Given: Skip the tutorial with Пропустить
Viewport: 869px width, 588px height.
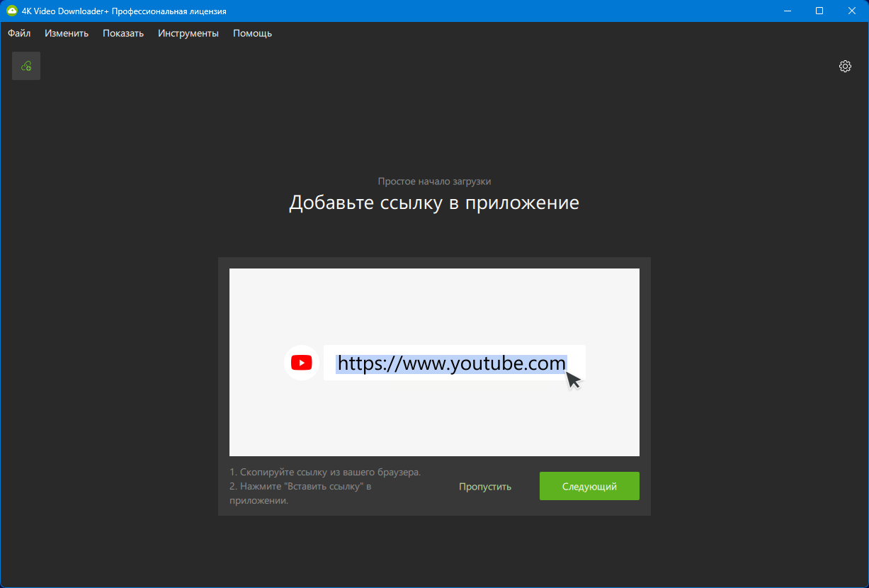Looking at the screenshot, I should pos(485,487).
